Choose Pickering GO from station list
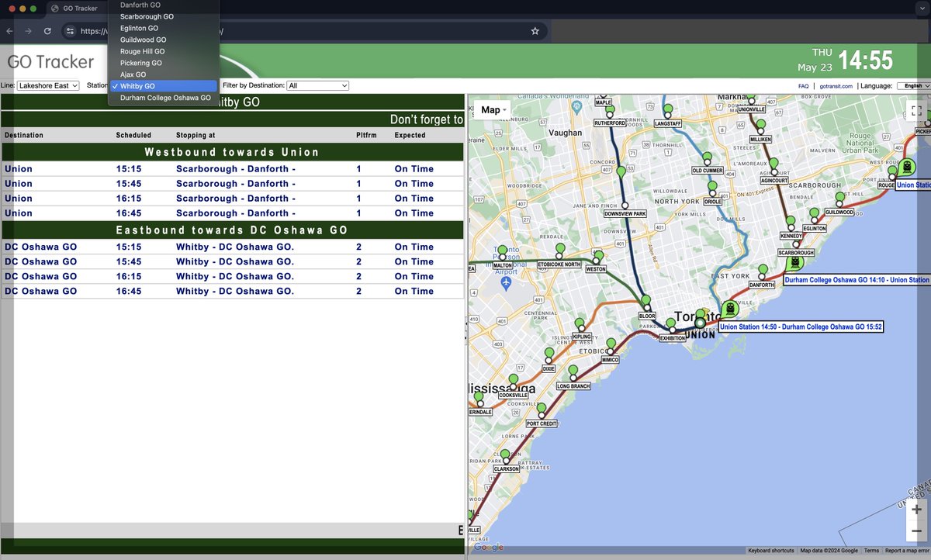Image resolution: width=931 pixels, height=560 pixels. [140, 63]
